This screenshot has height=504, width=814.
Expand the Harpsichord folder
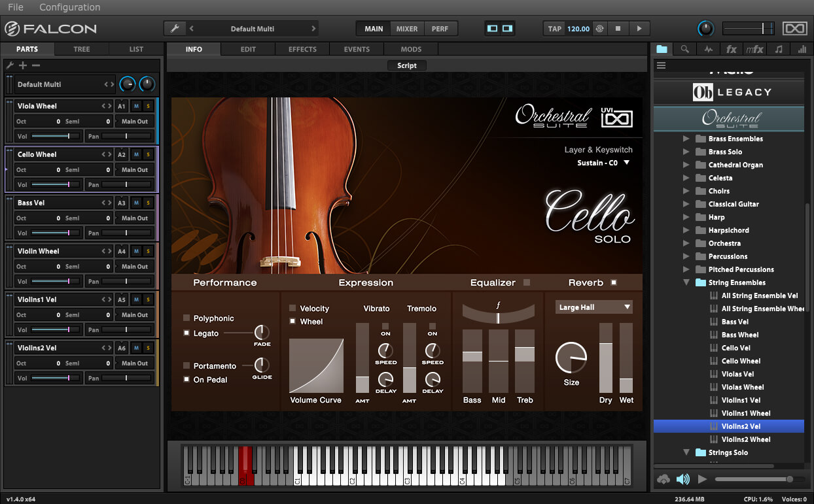point(686,230)
